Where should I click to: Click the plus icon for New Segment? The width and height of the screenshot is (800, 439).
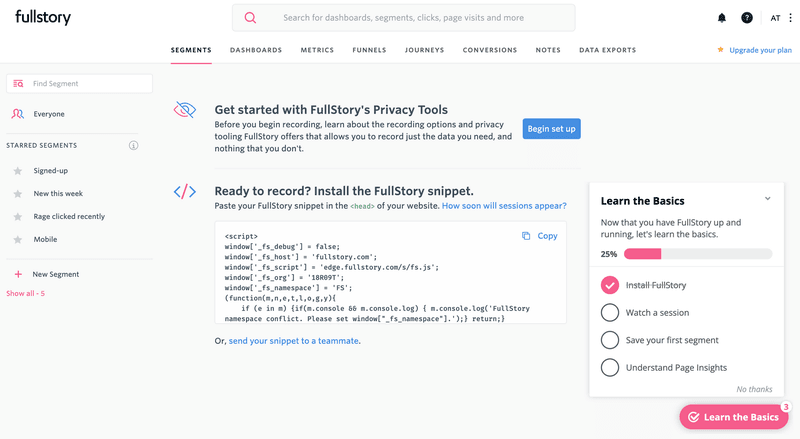(18, 274)
